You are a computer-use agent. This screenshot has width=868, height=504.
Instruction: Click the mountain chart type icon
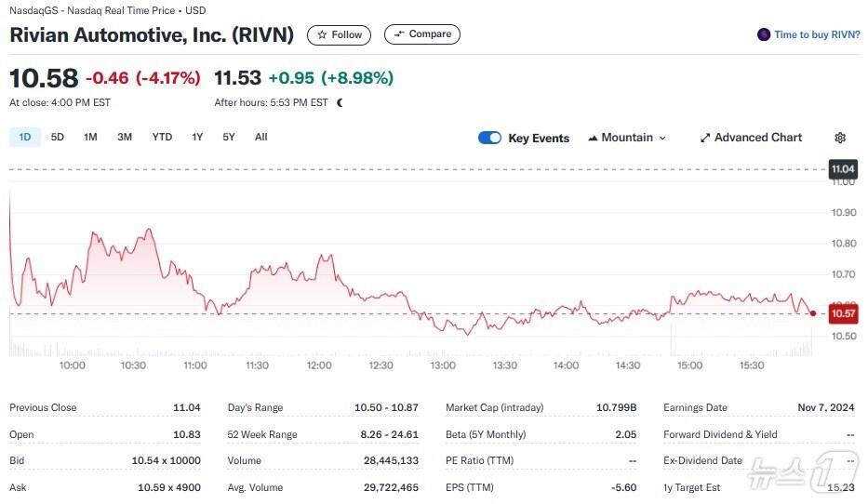pyautogui.click(x=593, y=138)
